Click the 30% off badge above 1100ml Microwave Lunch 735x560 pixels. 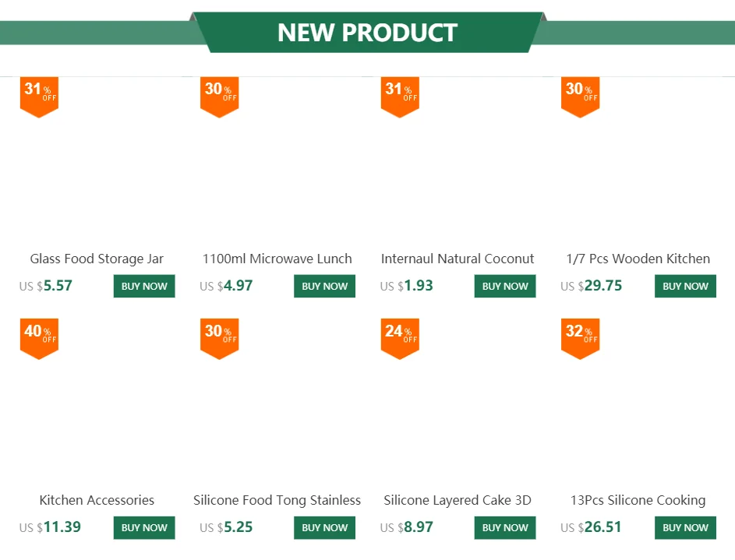click(x=219, y=95)
